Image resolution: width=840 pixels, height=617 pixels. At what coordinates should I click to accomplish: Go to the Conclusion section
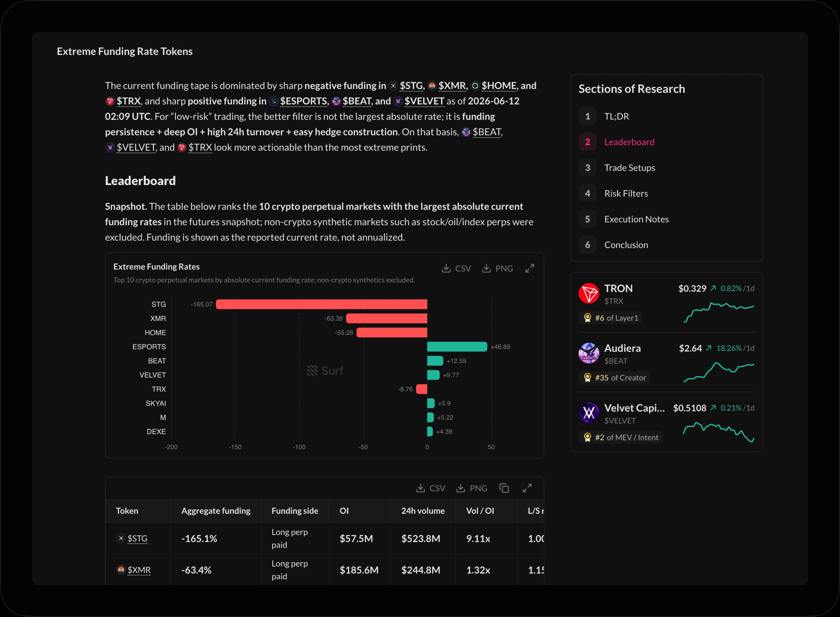click(x=666, y=245)
